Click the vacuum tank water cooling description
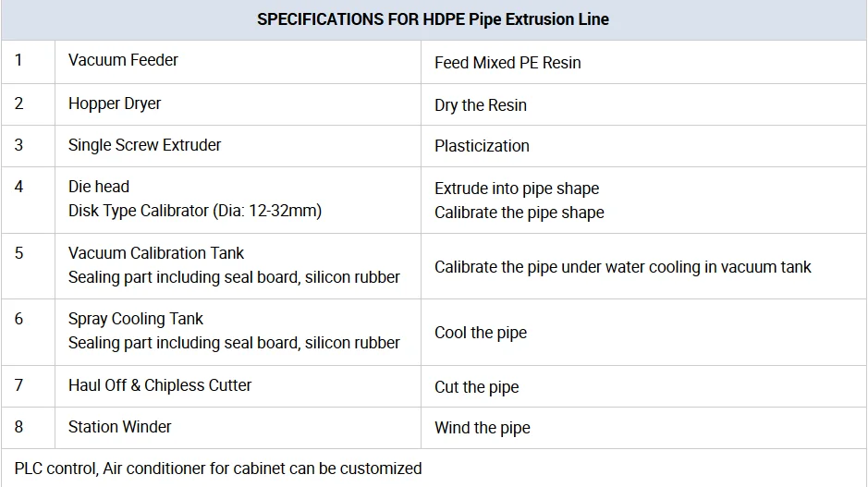This screenshot has width=868, height=487. [622, 267]
